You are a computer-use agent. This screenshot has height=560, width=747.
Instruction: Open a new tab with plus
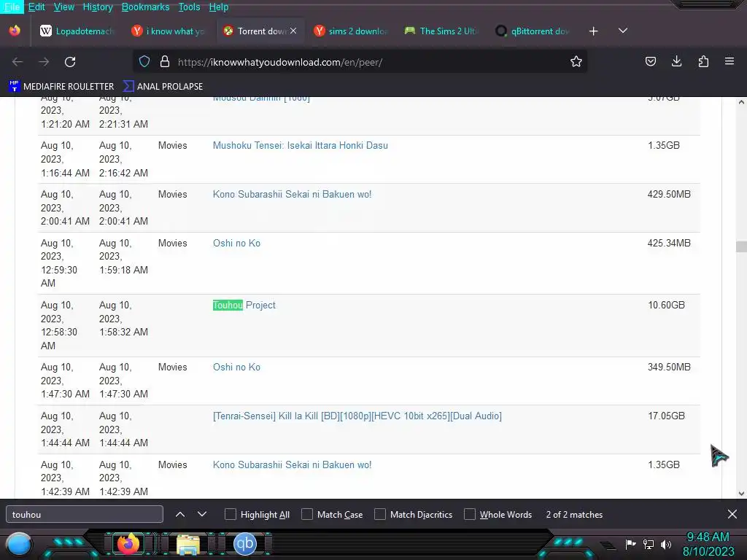tap(593, 31)
